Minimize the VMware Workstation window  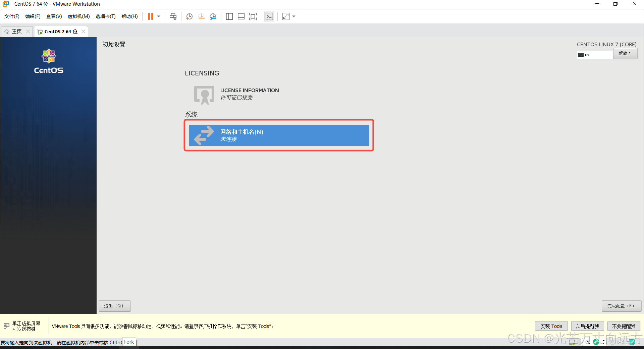[597, 4]
